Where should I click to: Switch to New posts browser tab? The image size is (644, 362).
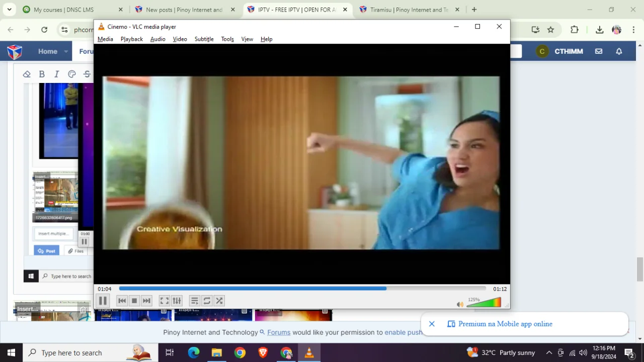(184, 10)
